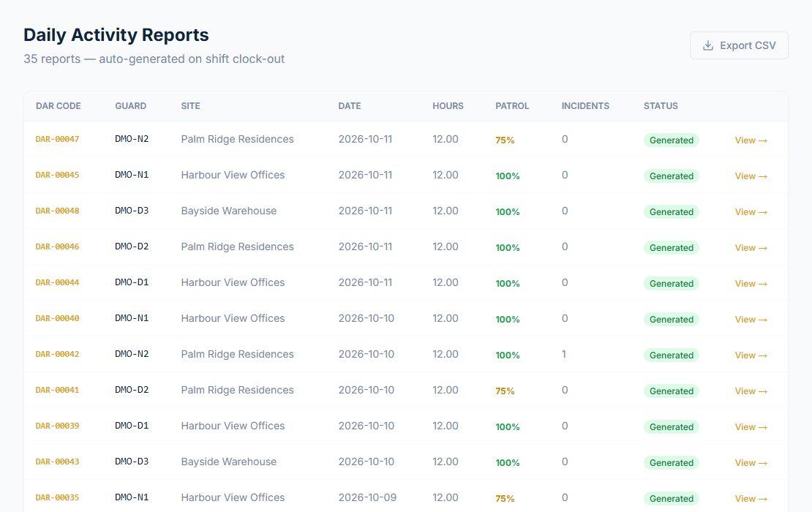Click DAR-00046 report code

click(58, 246)
